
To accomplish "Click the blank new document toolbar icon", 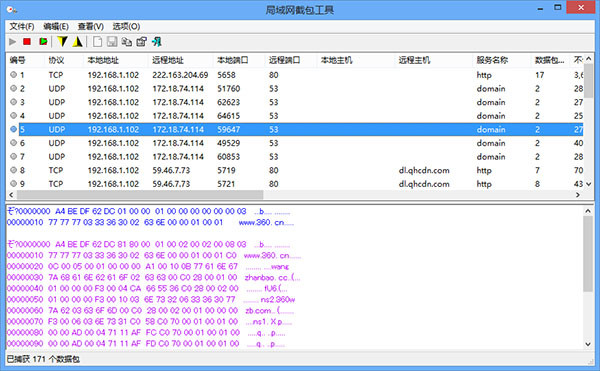I will (98, 42).
